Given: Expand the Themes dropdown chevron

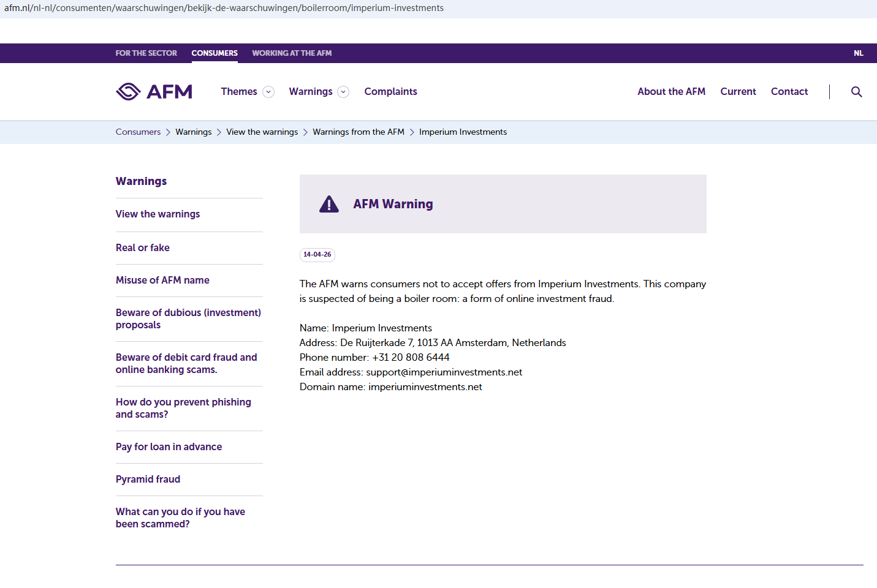Looking at the screenshot, I should coord(268,92).
